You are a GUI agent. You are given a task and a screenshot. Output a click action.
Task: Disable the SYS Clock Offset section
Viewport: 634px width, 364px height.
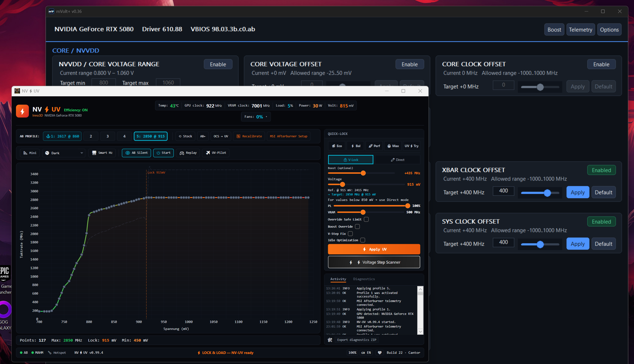pos(601,222)
